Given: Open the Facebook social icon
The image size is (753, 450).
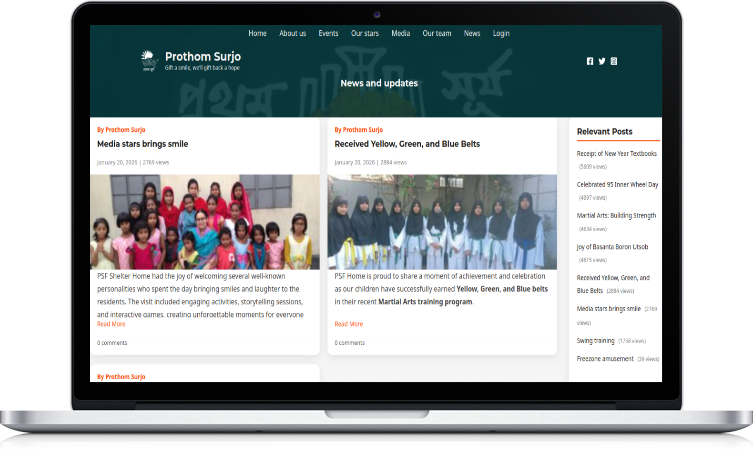Looking at the screenshot, I should tap(590, 61).
